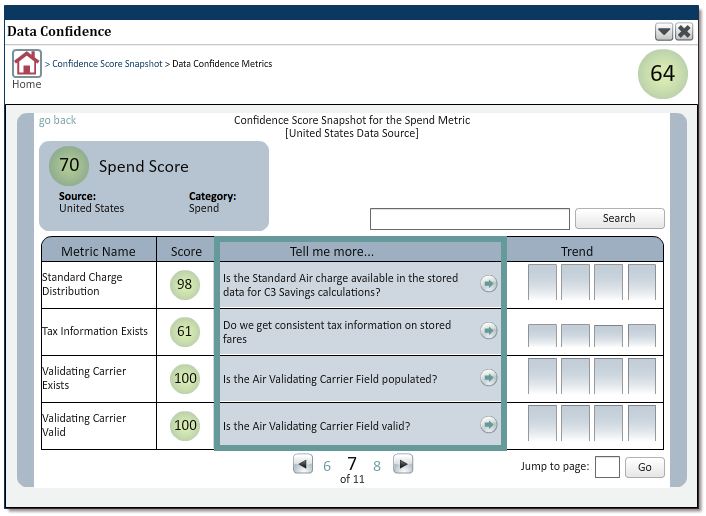Screen dimensions: 706x516
Task: Focus the search text field
Action: tap(470, 219)
